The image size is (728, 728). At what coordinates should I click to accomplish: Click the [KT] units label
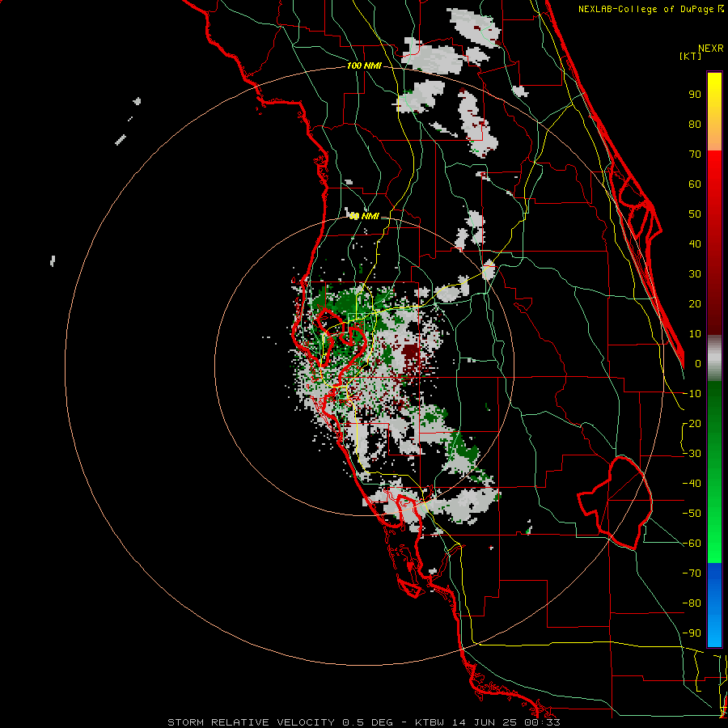coord(691,56)
